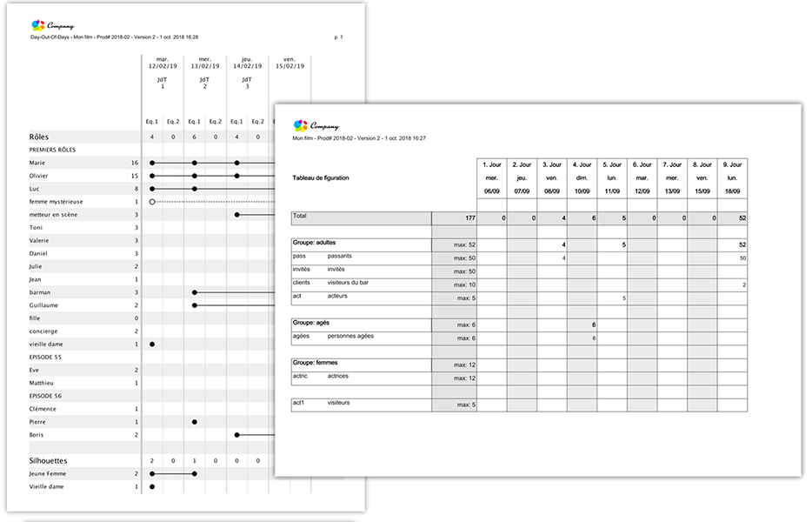Click the dot marker in the Pierre row
The image size is (812, 522).
point(195,422)
